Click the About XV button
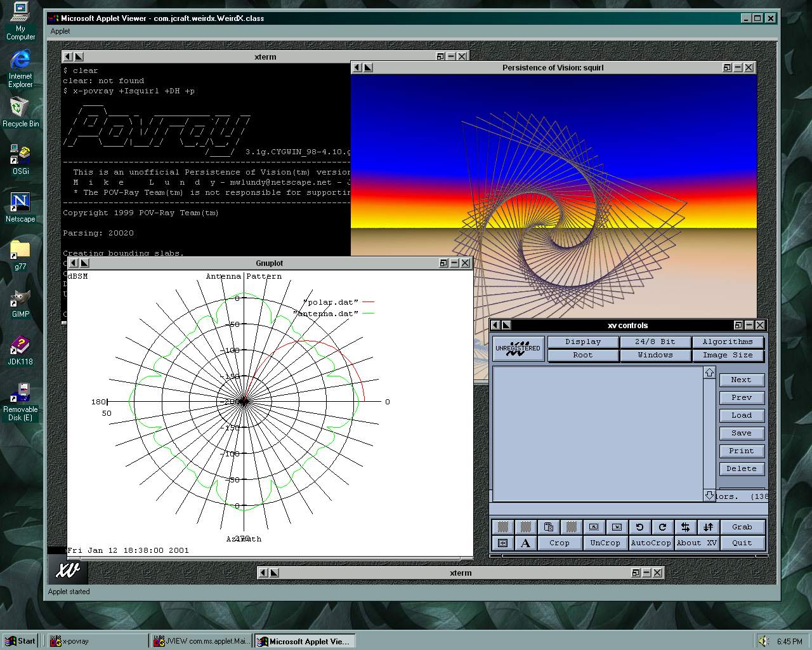The width and height of the screenshot is (812, 650). coord(697,543)
